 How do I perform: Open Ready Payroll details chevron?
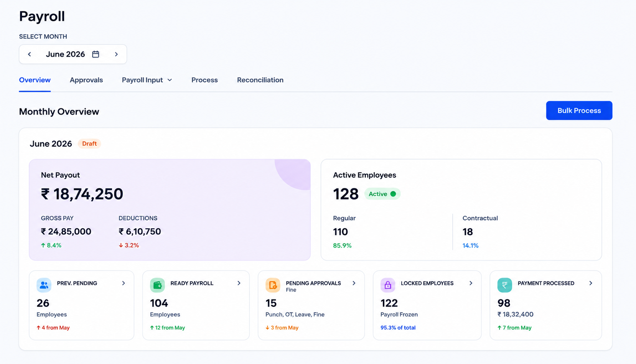239,283
